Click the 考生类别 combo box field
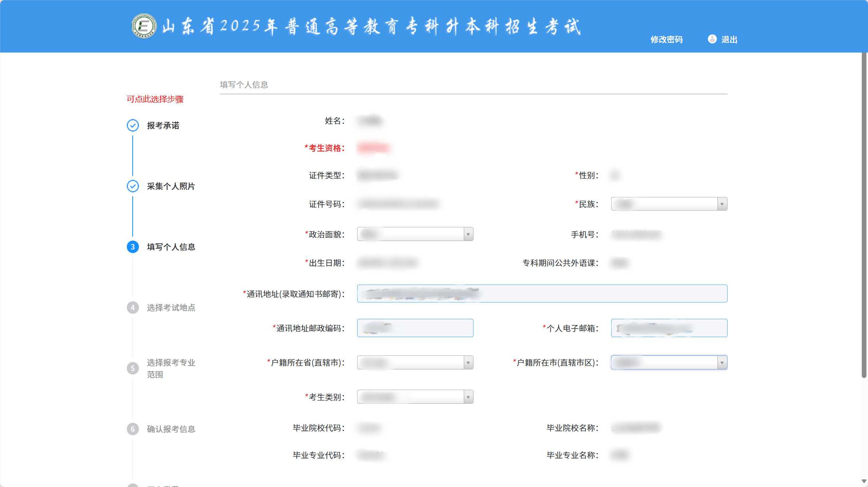Screen dimensions: 868x487 click(415, 397)
